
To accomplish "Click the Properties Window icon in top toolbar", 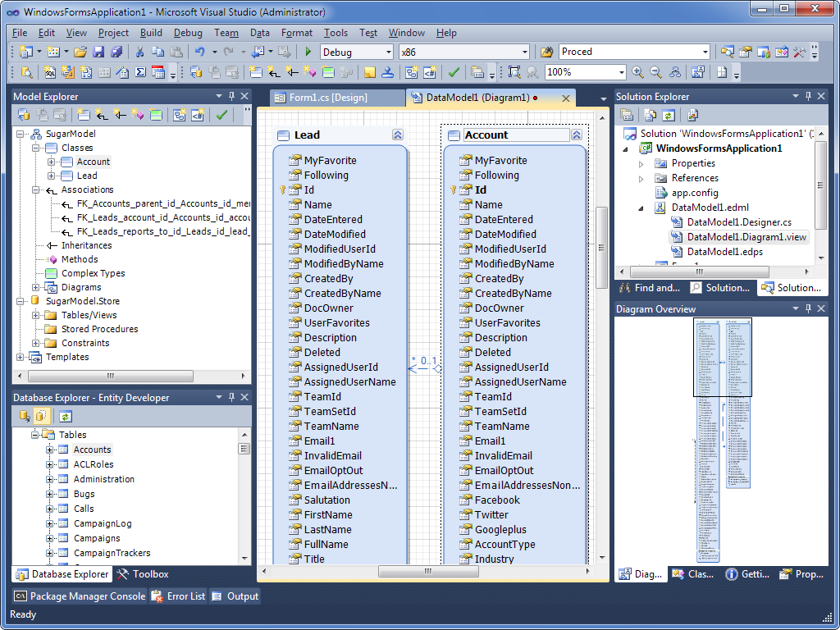I will click(x=746, y=52).
